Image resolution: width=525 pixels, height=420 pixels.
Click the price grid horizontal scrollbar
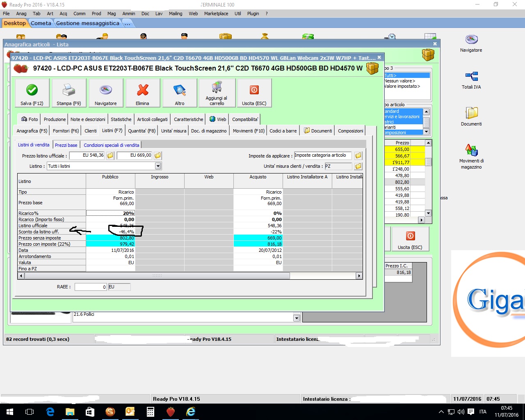(157, 276)
